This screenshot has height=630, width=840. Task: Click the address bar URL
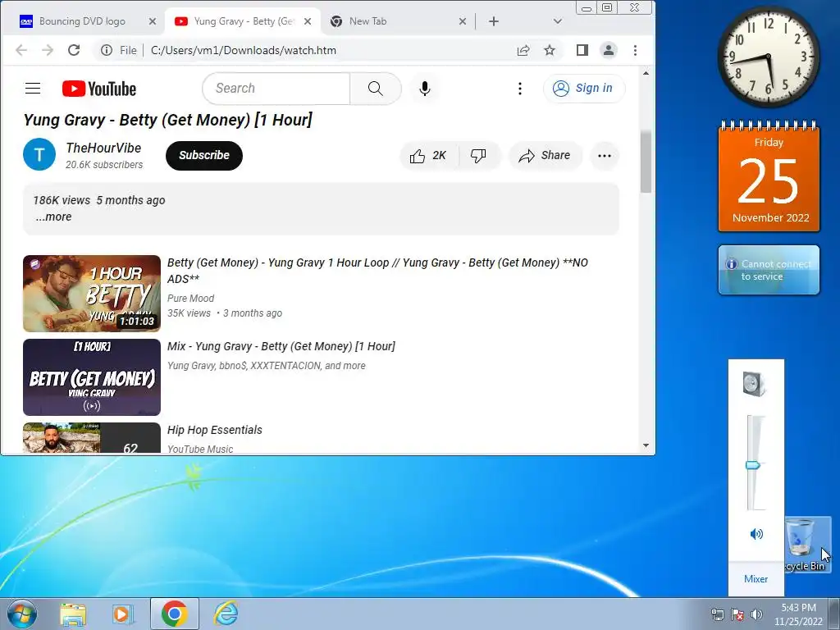[x=244, y=50]
